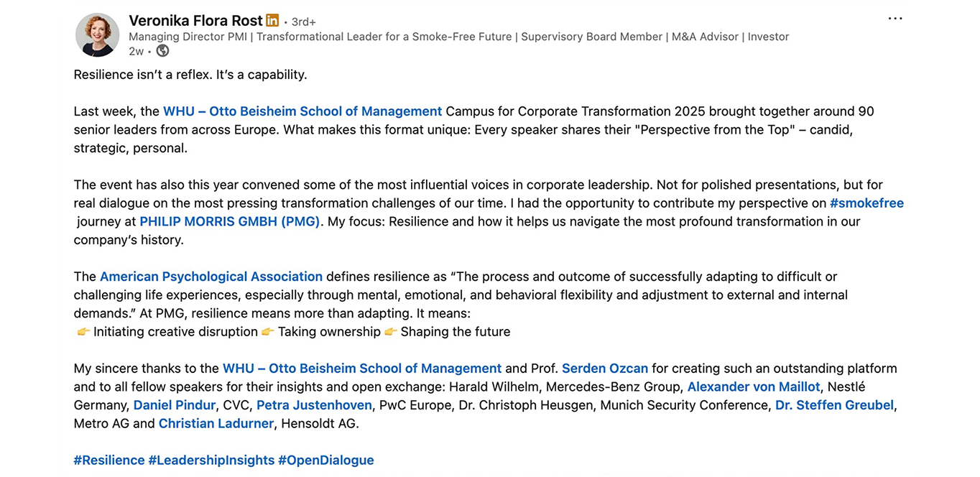Click the #Resilience hashtag
Screen dimensions: 980x477
[108, 460]
